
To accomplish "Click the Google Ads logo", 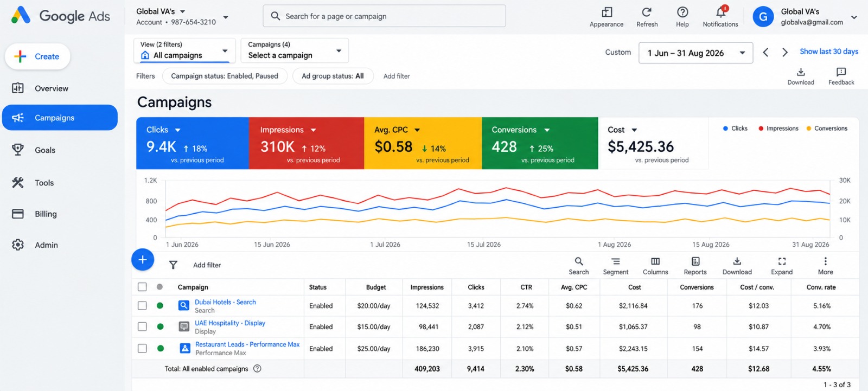I will tap(61, 16).
